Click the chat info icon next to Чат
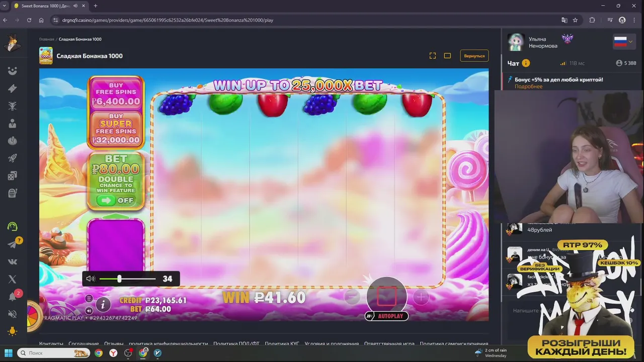 pos(526,63)
